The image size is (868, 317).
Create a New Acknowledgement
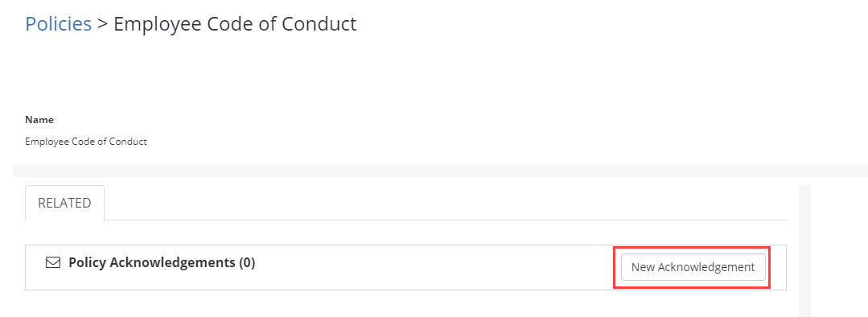[x=693, y=267]
